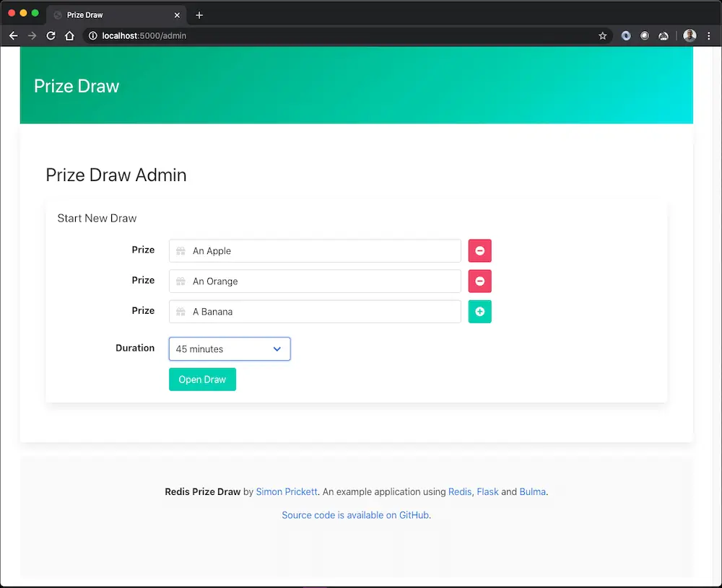
Task: Open new browser tab
Action: pyautogui.click(x=199, y=15)
